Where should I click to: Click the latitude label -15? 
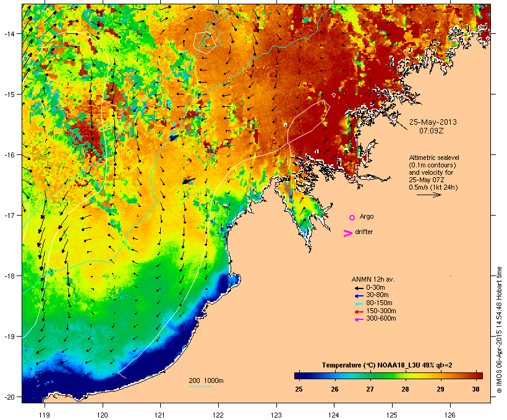[9, 94]
